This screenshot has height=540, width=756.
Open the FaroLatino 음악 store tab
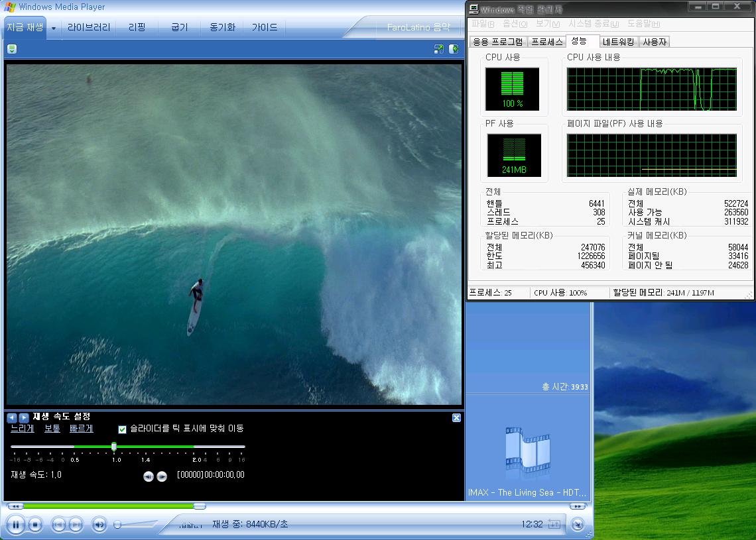(418, 27)
